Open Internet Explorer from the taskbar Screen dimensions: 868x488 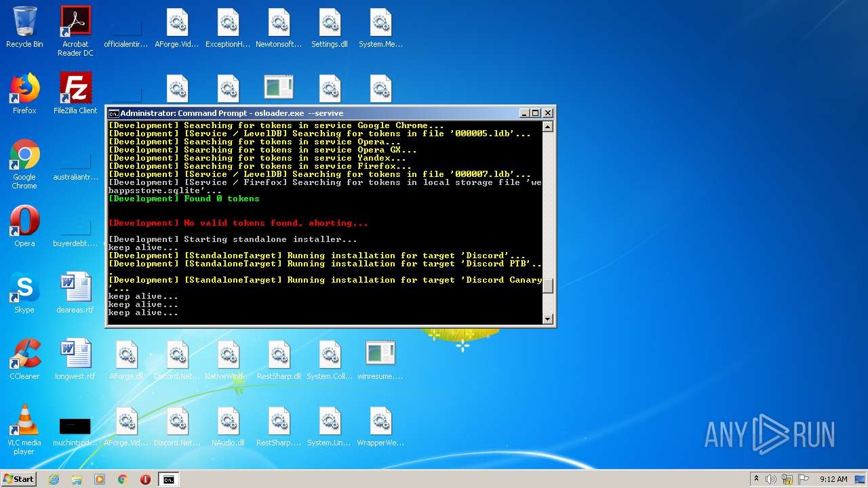(x=54, y=479)
